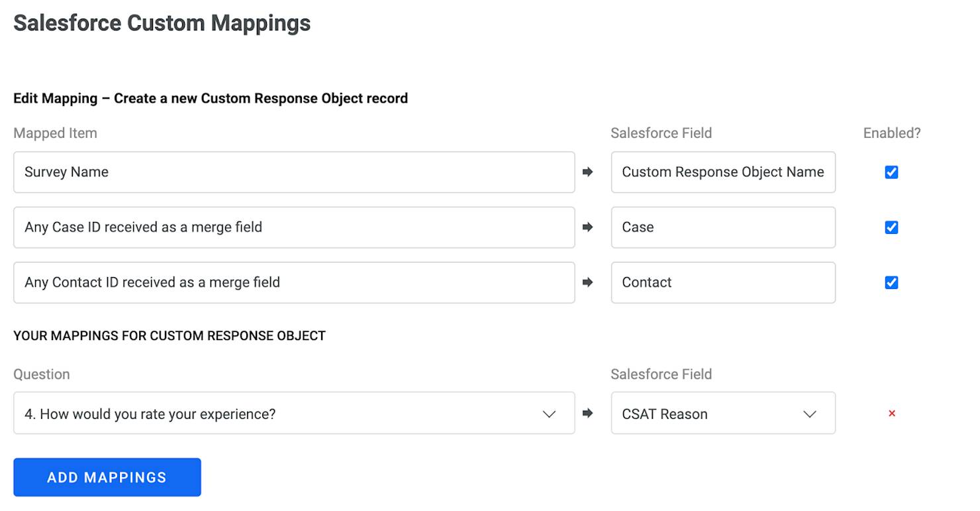Select the Any Case ID merge field box
This screenshot has width=980, height=511.
click(x=294, y=227)
